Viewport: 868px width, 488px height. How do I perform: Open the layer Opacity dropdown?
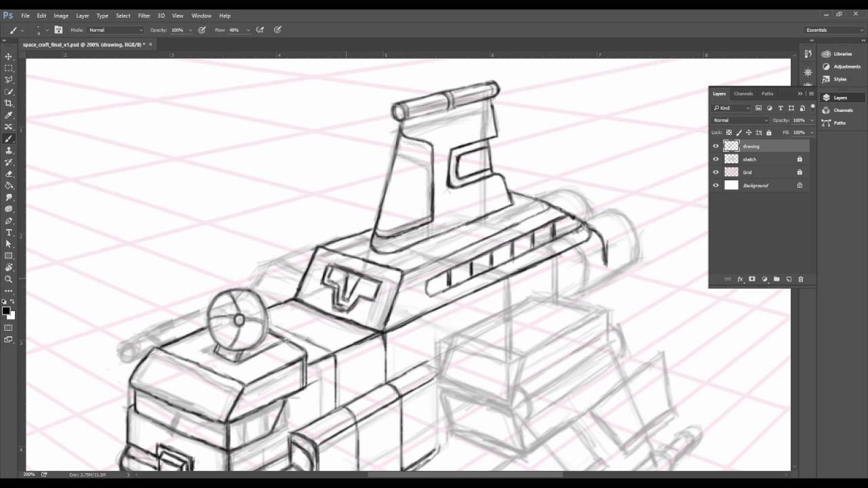(x=812, y=120)
